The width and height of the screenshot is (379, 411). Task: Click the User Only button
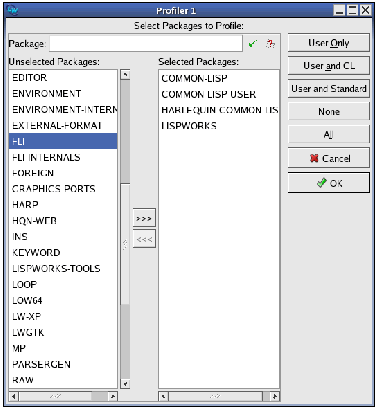click(x=329, y=43)
